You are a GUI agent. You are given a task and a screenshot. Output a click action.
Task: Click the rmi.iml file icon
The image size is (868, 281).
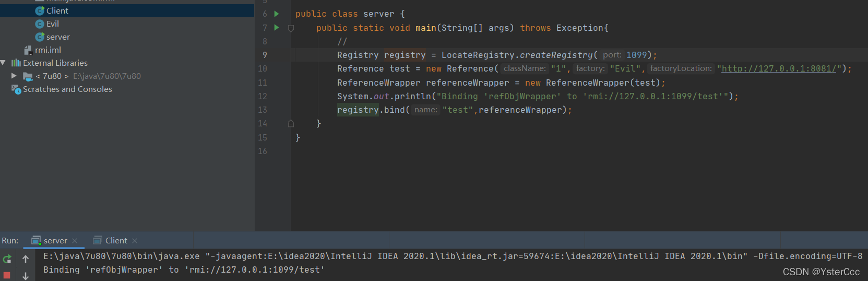point(28,50)
